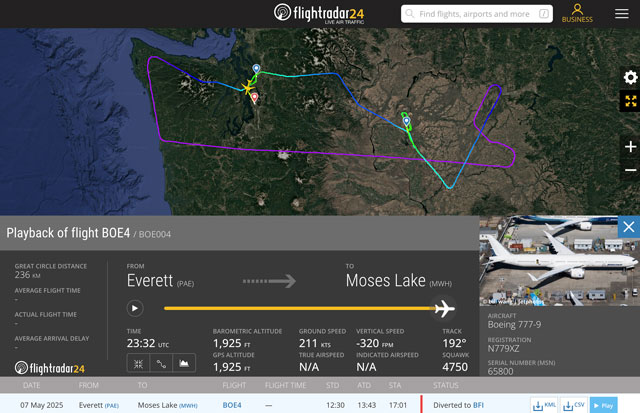
Task: Download the CSV file
Action: 573,405
